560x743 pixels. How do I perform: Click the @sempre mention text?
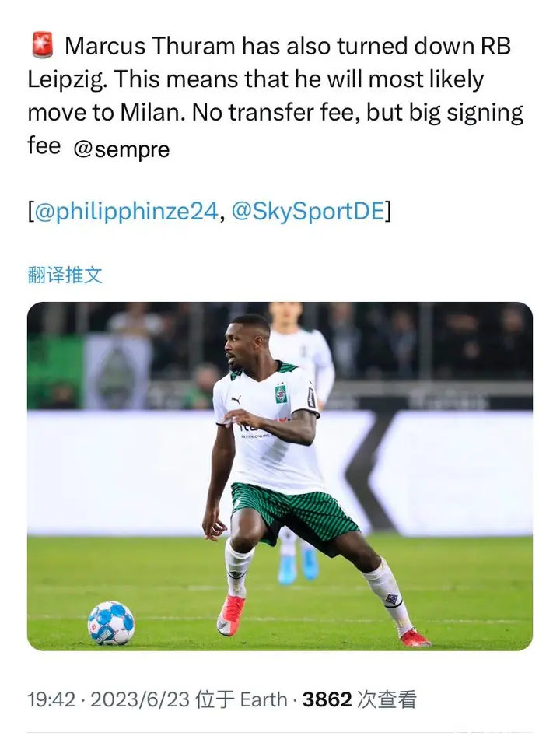(x=121, y=149)
